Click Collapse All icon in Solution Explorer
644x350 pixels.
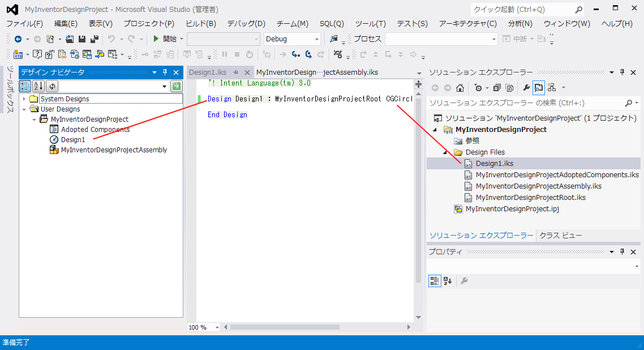[x=496, y=87]
